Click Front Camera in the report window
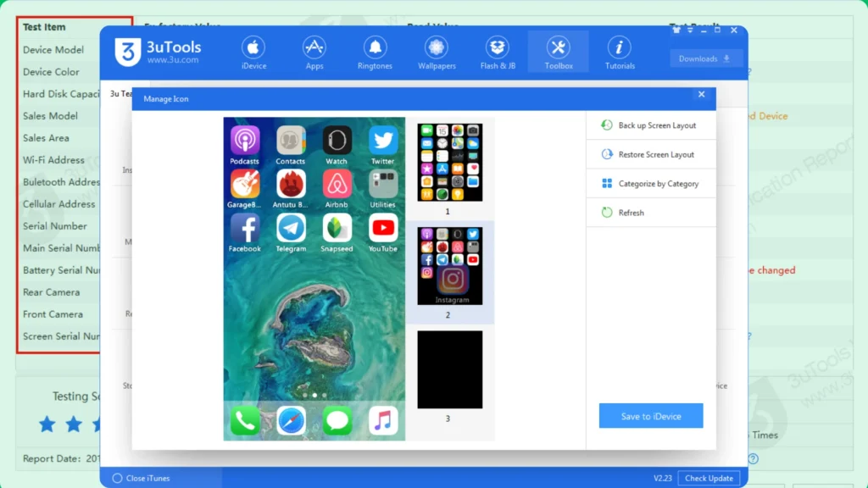The width and height of the screenshot is (868, 488). (x=53, y=314)
